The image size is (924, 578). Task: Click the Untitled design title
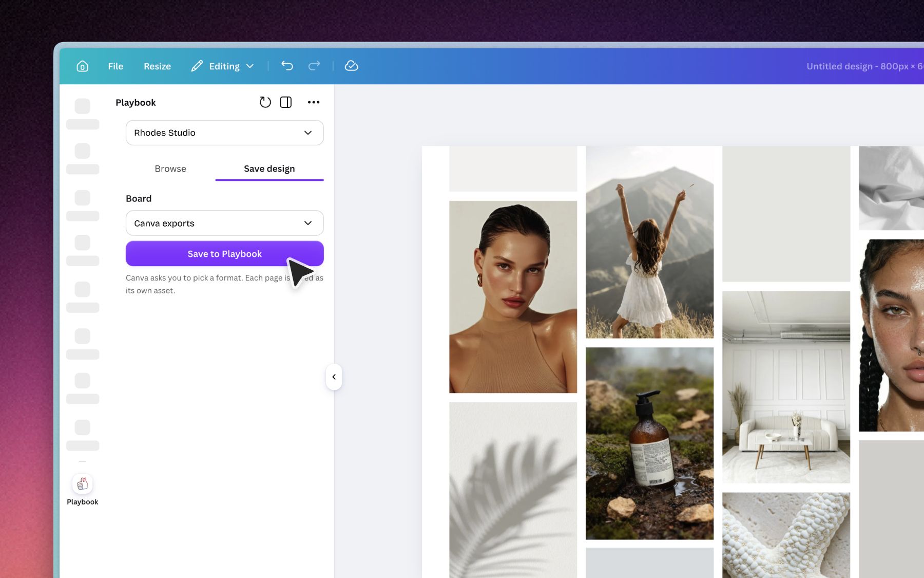click(x=865, y=66)
